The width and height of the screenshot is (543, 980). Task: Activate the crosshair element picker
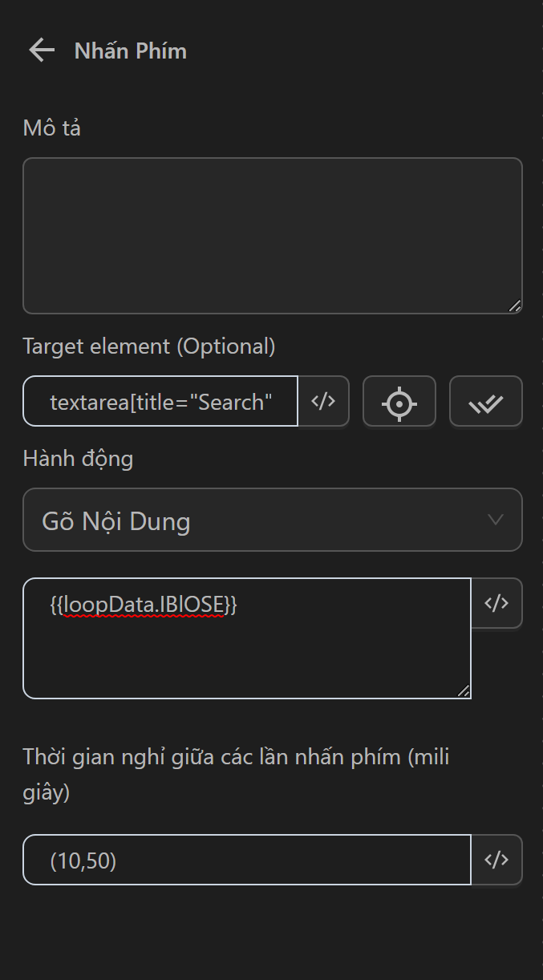click(399, 402)
